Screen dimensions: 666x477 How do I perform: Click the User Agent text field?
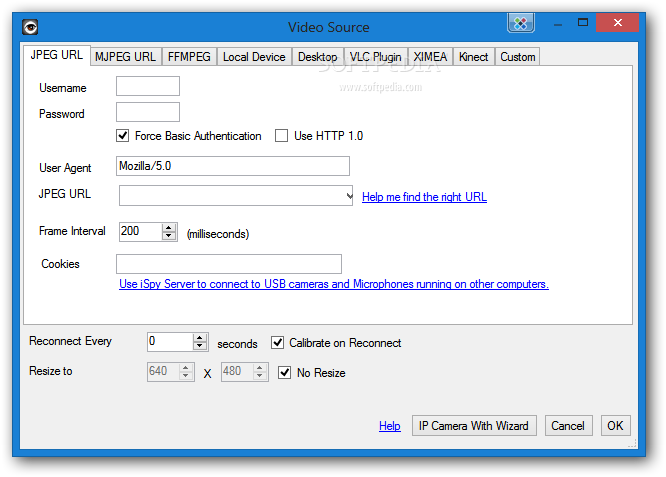[x=233, y=166]
